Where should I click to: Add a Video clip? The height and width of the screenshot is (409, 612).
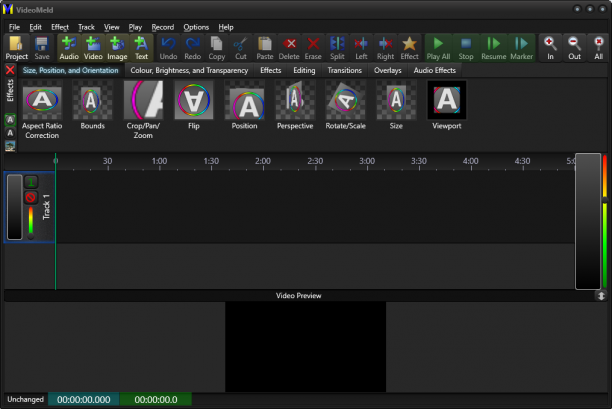pos(93,48)
